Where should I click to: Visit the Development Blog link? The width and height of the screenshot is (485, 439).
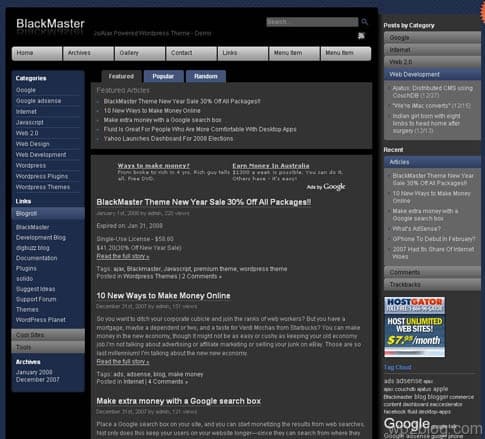(x=41, y=238)
